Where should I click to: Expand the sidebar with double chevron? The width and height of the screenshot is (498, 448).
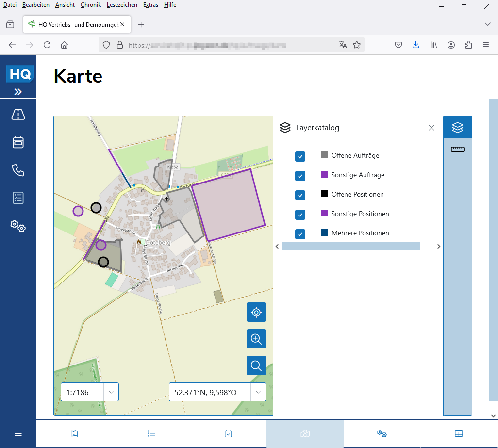[18, 92]
